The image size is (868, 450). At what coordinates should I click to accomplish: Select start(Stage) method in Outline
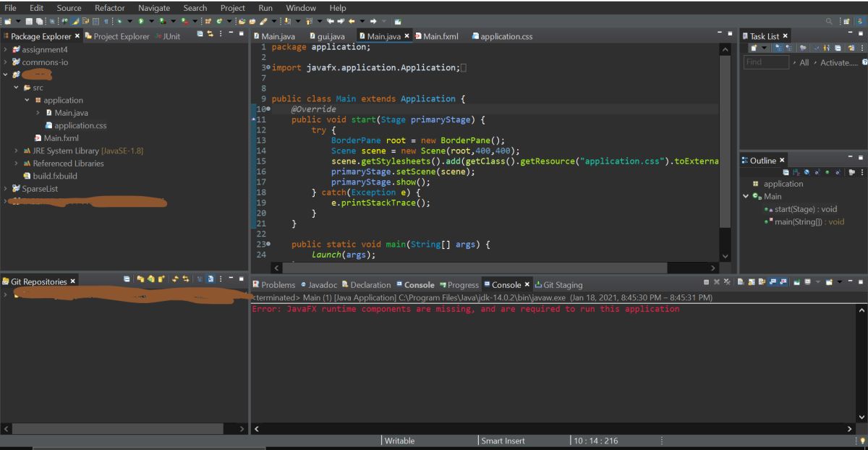pos(805,209)
